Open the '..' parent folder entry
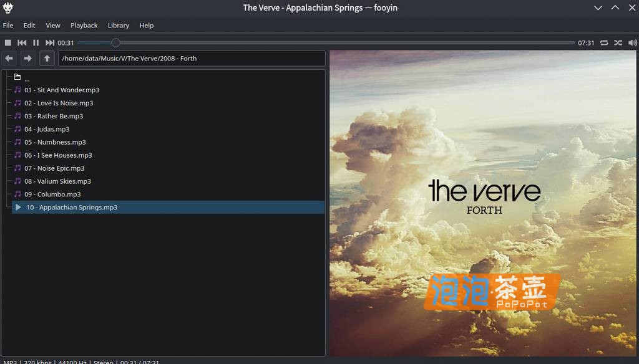Image resolution: width=639 pixels, height=364 pixels. coord(27,77)
